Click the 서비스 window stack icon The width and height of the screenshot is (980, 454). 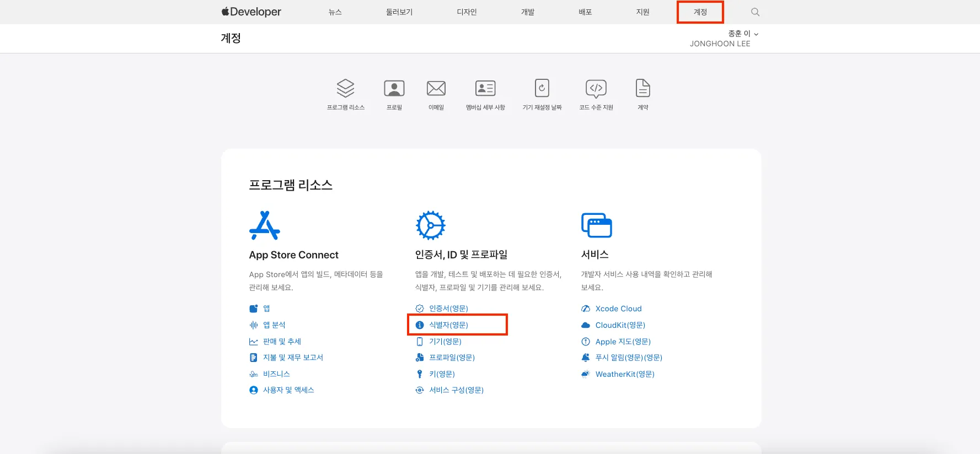tap(597, 225)
